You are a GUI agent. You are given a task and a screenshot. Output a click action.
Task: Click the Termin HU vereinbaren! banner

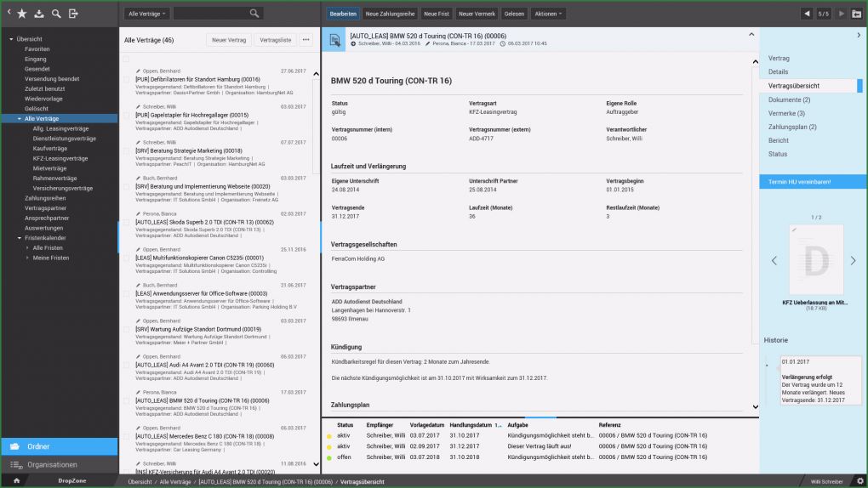click(813, 181)
